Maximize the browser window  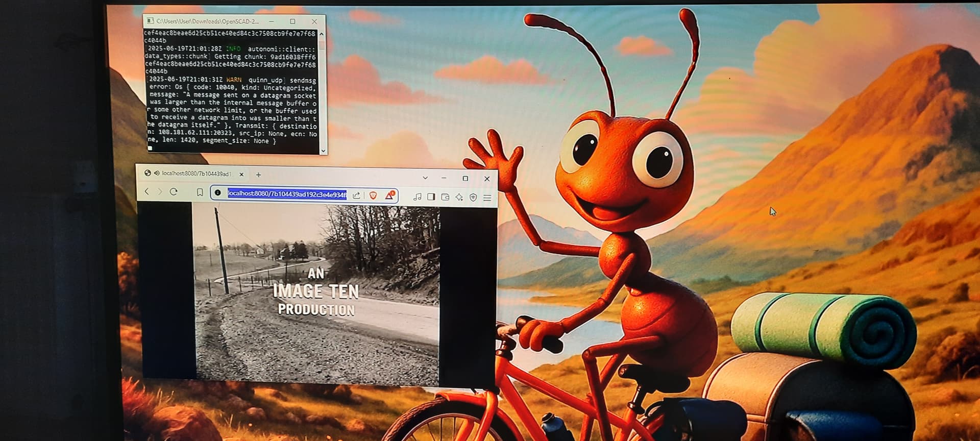coord(465,178)
